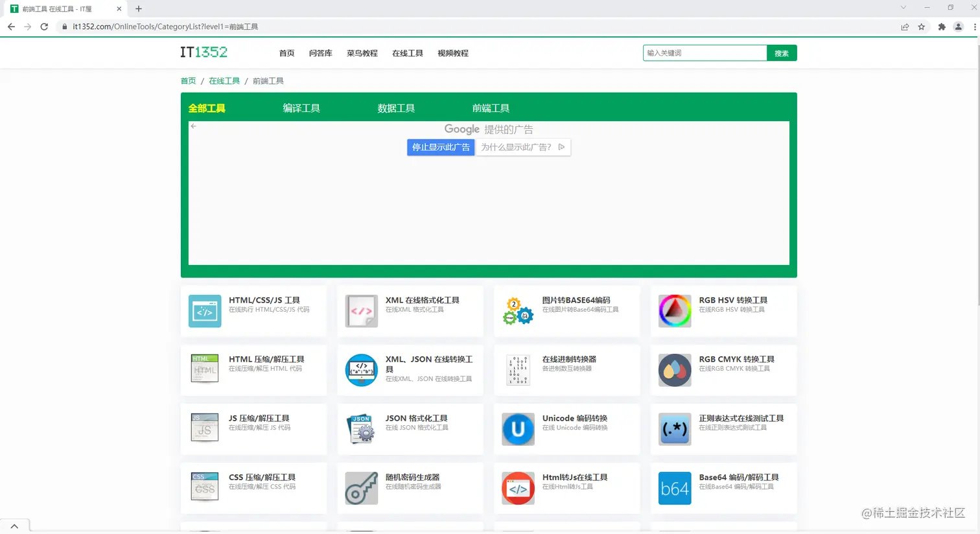The width and height of the screenshot is (980, 534).
Task: Open the 在线进制转换器 binary icon
Action: (518, 370)
